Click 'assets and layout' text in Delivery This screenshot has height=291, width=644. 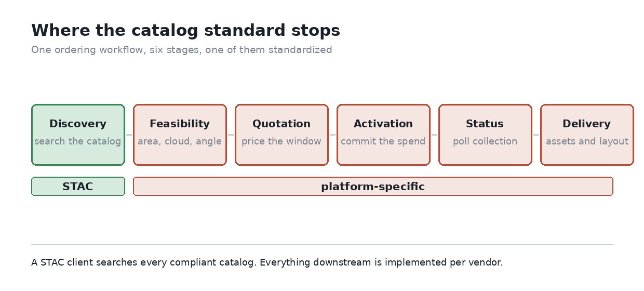coord(587,141)
